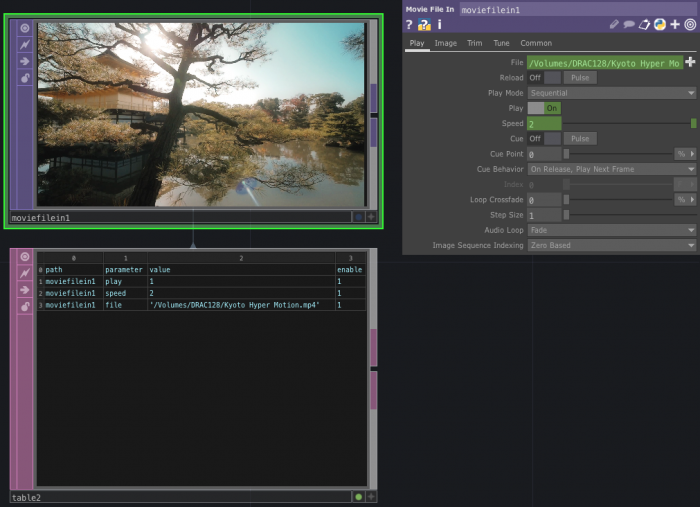
Task: Open the Python language icon in parameter header
Action: click(660, 24)
